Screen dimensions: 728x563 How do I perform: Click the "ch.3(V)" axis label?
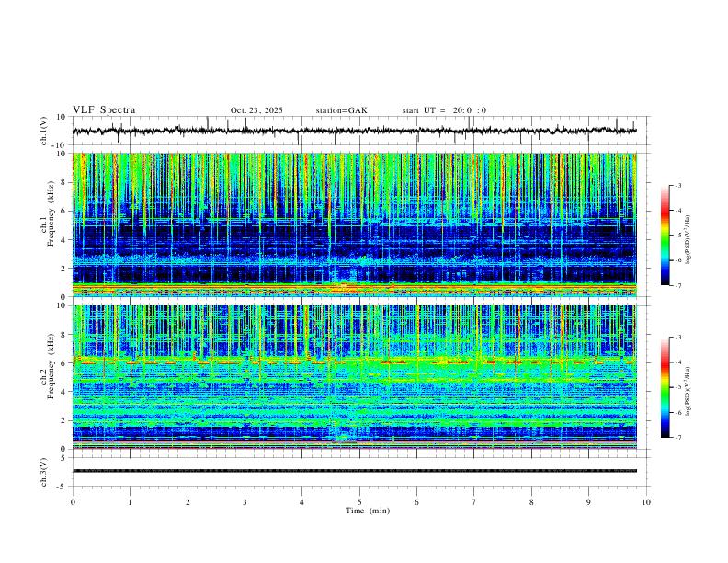pyautogui.click(x=44, y=473)
